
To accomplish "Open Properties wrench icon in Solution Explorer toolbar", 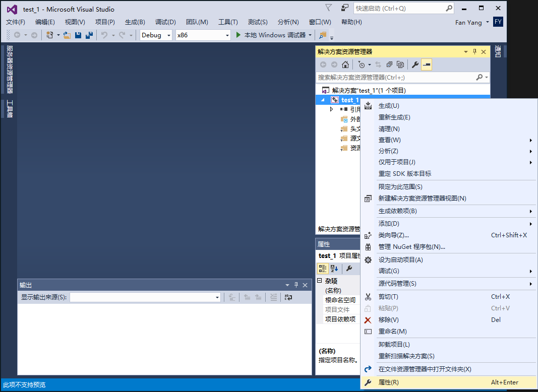I will pyautogui.click(x=415, y=64).
